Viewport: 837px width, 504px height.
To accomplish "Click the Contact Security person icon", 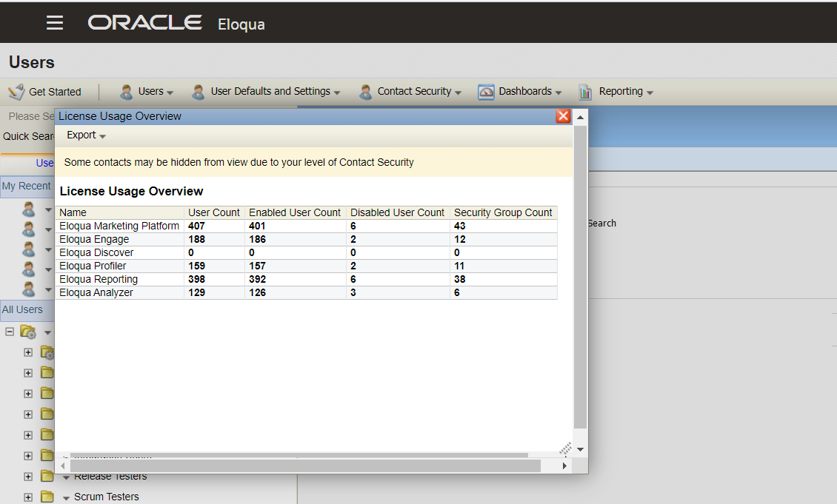I will point(366,92).
